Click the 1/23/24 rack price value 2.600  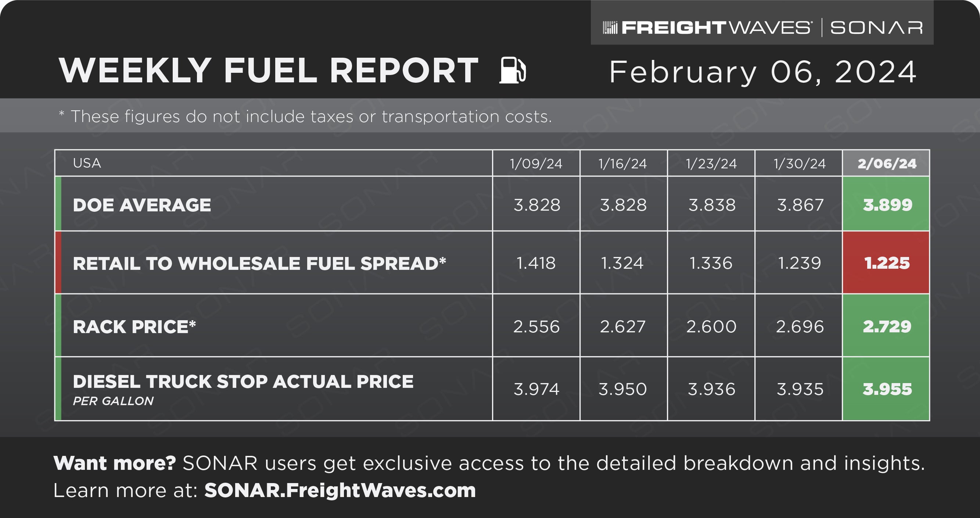(x=711, y=326)
